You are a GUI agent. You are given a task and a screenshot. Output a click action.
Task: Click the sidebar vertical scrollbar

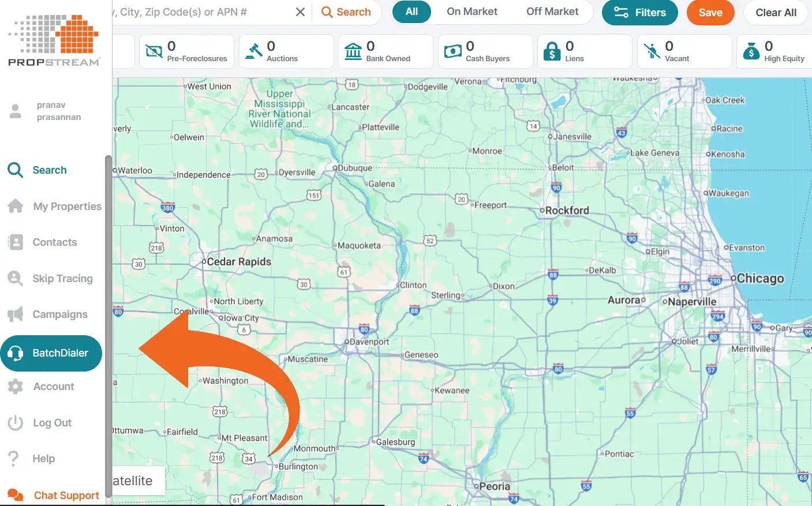pos(108,323)
